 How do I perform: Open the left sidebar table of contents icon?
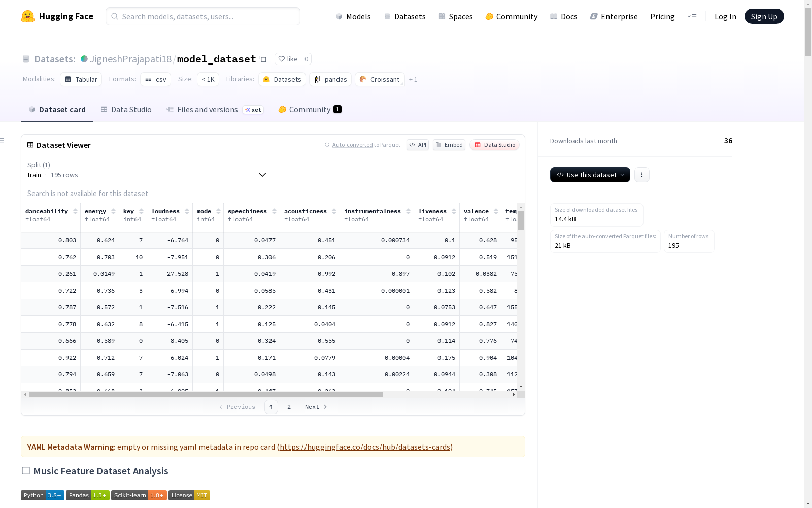tap(3, 140)
